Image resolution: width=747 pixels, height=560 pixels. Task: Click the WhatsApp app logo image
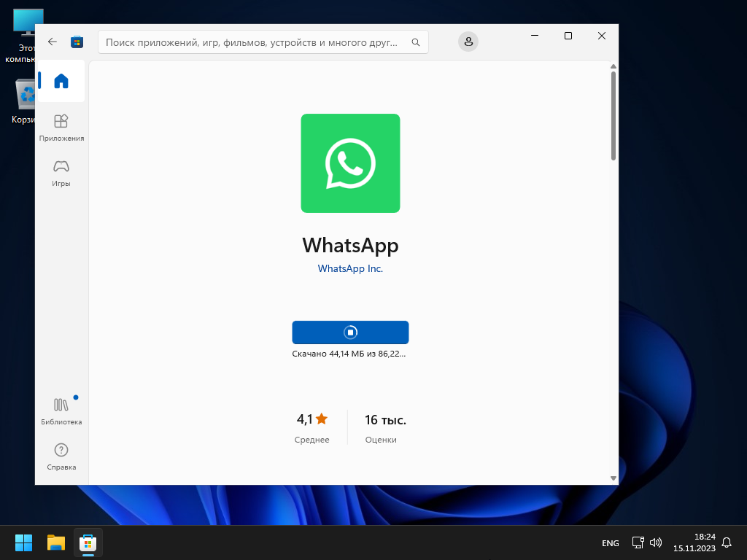click(x=350, y=163)
